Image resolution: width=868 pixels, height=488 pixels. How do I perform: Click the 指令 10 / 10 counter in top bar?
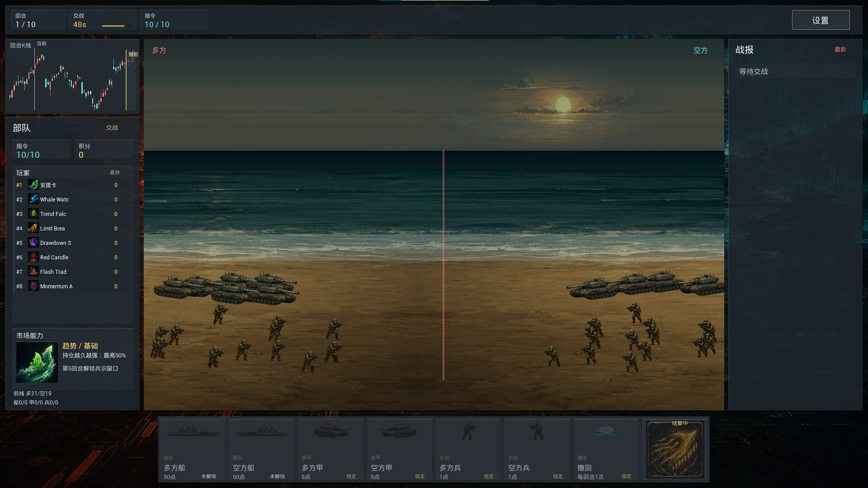pos(174,20)
